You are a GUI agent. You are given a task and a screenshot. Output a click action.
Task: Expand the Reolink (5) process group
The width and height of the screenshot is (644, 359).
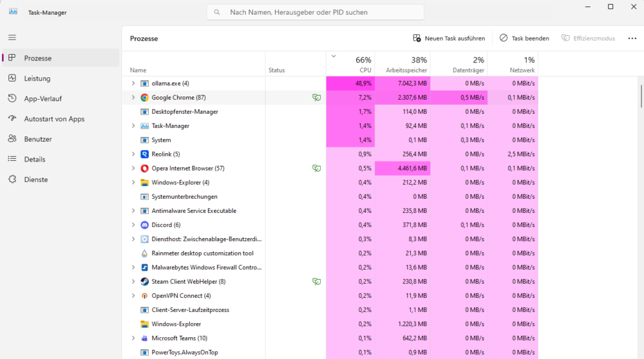click(x=133, y=154)
